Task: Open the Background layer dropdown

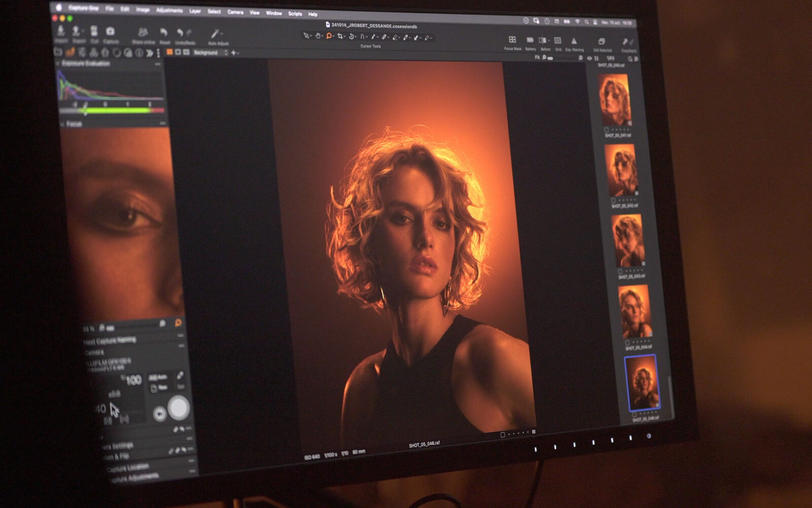Action: (x=209, y=52)
